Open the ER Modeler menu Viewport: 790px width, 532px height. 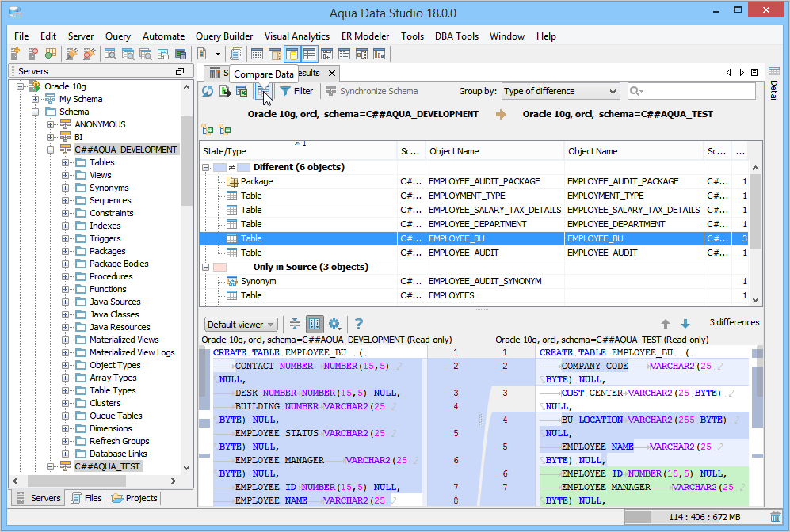tap(365, 36)
